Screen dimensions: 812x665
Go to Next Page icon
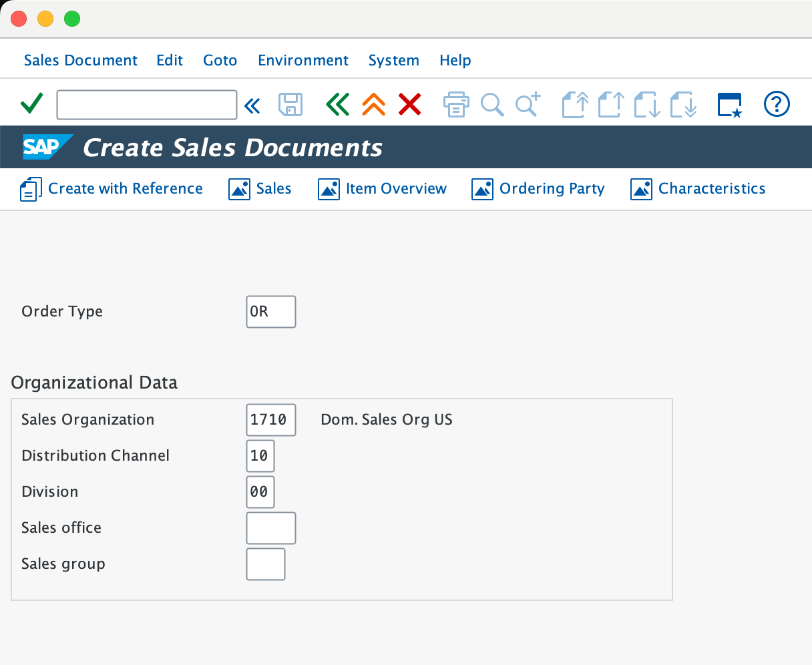coord(647,104)
